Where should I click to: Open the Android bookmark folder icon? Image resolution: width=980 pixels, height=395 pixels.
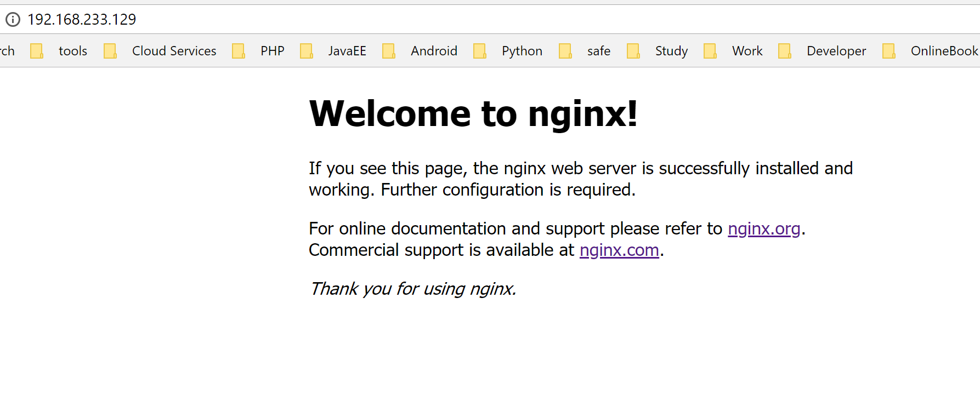click(389, 51)
